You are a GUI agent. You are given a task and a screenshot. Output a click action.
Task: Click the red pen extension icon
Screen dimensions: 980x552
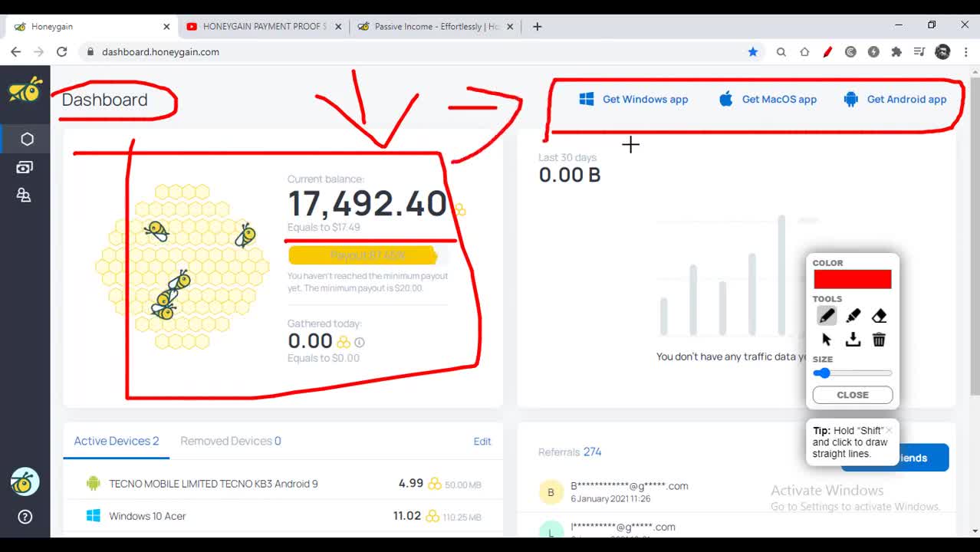tap(827, 52)
